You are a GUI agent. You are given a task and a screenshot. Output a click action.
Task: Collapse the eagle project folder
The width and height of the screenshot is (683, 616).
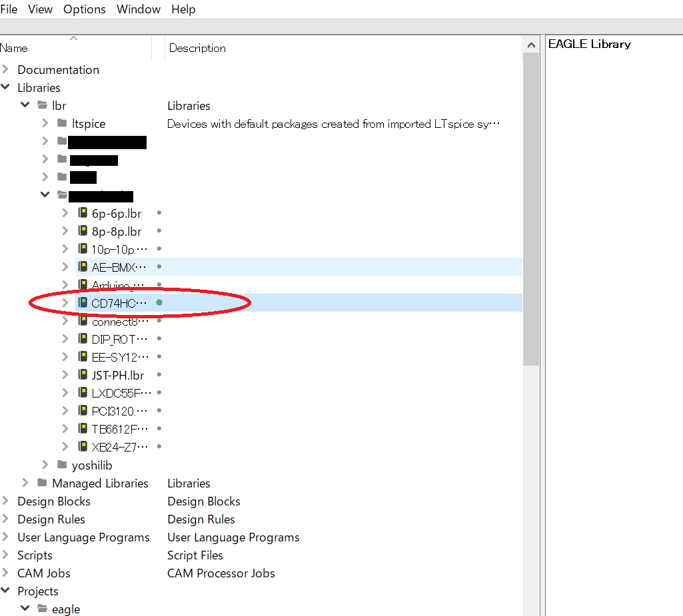pos(25,608)
